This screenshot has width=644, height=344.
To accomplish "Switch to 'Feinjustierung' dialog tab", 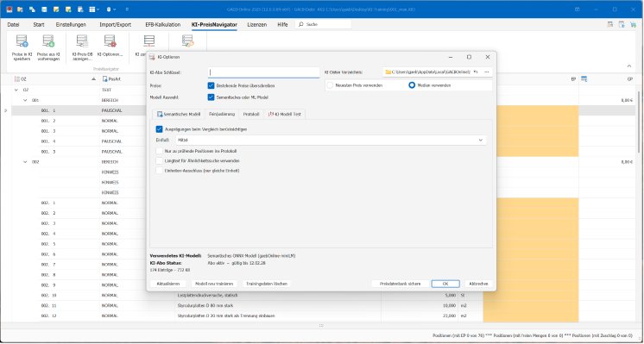I will (x=222, y=115).
